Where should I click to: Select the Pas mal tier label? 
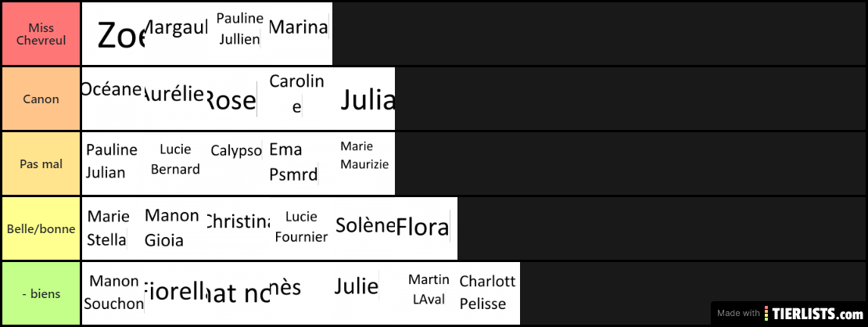[41, 163]
